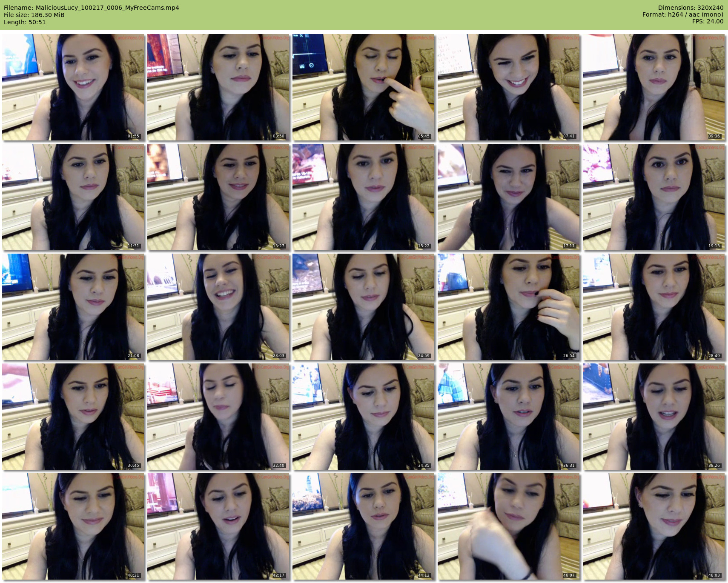This screenshot has width=728, height=583.
Task: Click the thumbnail at 46:07
Action: [x=509, y=526]
